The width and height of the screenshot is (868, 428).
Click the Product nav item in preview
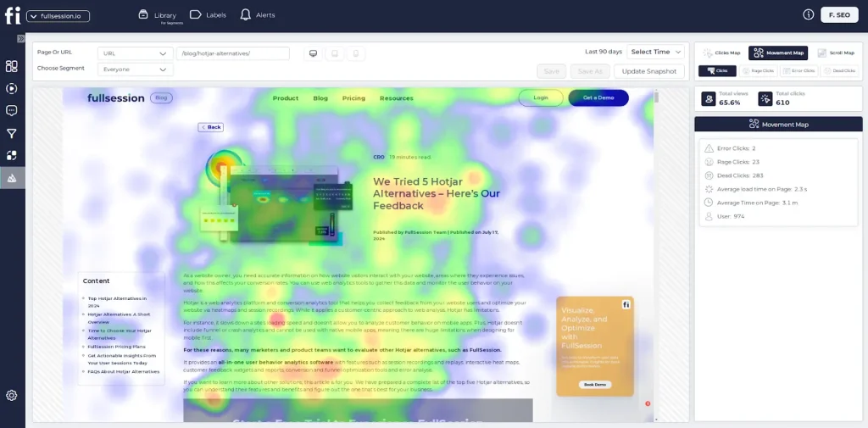click(x=286, y=98)
